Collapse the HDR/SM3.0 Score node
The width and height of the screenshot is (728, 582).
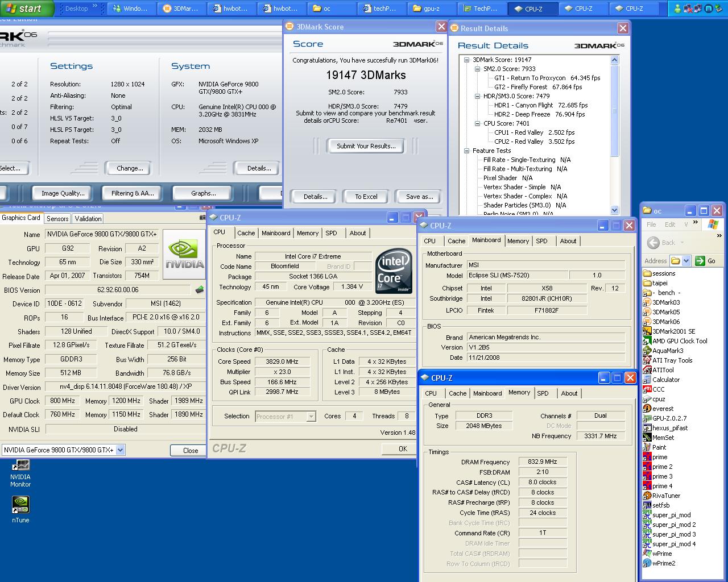click(x=477, y=96)
